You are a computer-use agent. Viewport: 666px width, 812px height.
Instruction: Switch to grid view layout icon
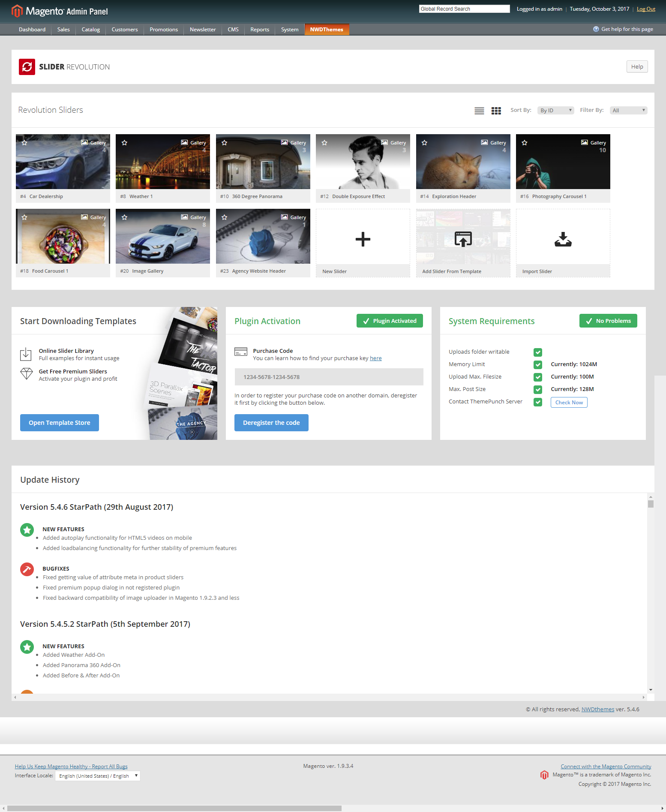tap(496, 111)
